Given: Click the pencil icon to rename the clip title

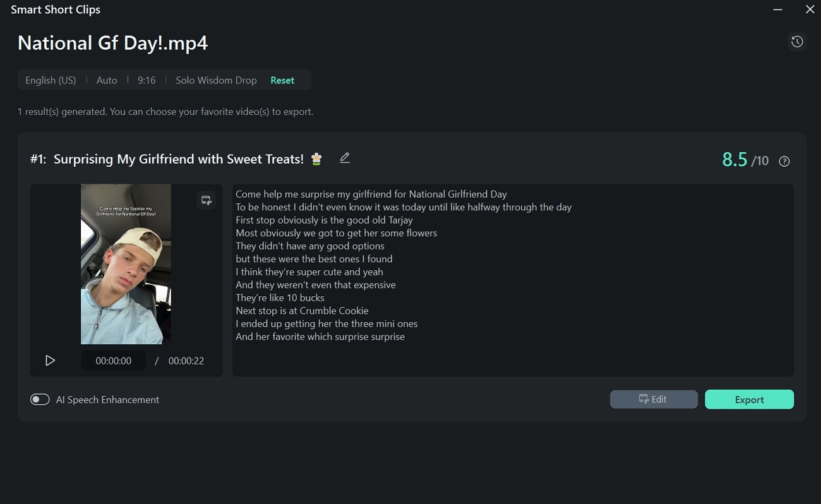Looking at the screenshot, I should (x=344, y=158).
